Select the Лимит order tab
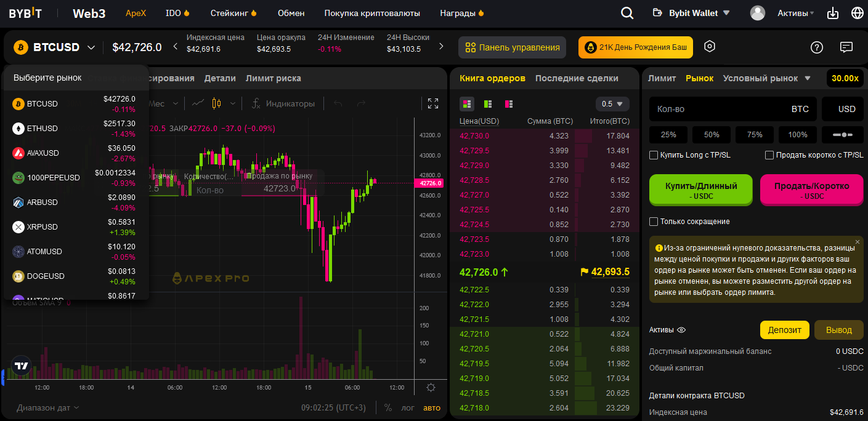This screenshot has height=421, width=868. (662, 78)
